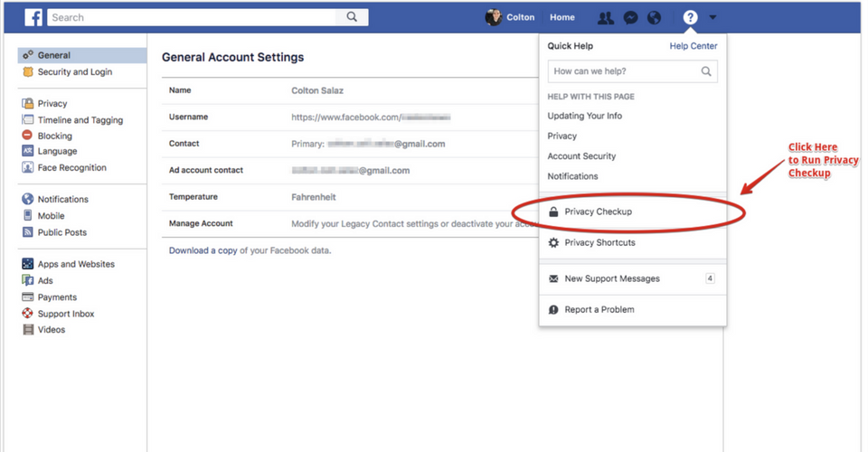Open Support Inbox settings label
This screenshot has width=868, height=452.
coord(66,314)
